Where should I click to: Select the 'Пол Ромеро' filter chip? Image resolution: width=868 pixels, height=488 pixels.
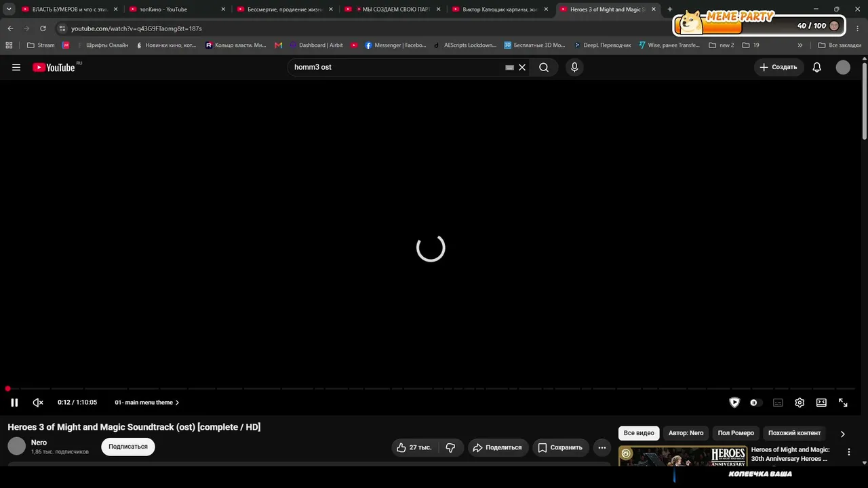(x=736, y=433)
